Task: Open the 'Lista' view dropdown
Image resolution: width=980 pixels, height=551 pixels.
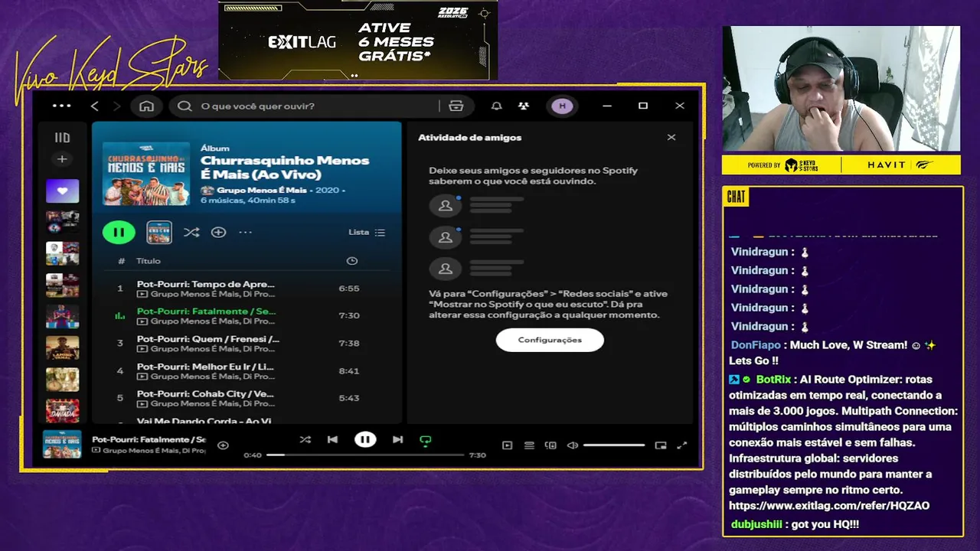Action: pyautogui.click(x=367, y=232)
